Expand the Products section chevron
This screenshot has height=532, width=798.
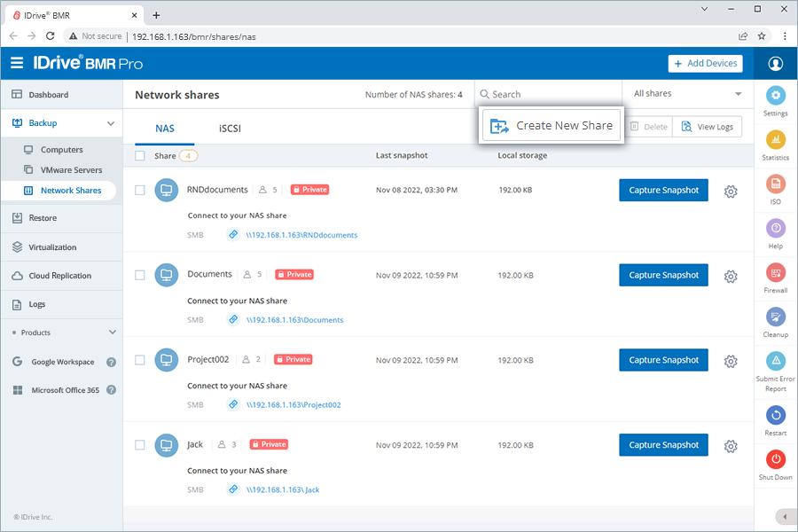point(112,332)
